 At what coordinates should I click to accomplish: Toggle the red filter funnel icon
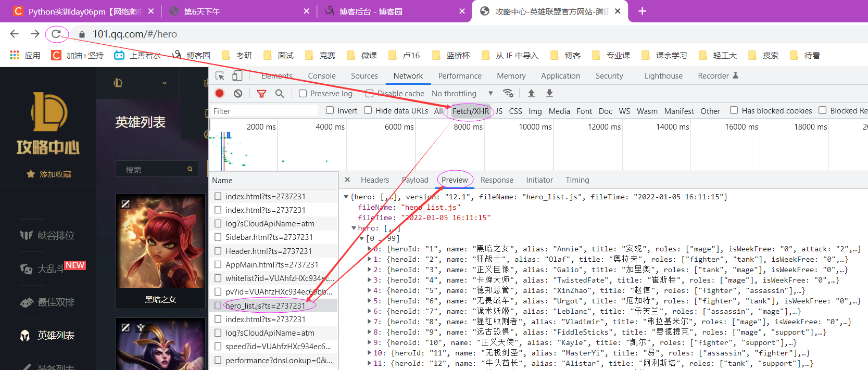(x=261, y=93)
